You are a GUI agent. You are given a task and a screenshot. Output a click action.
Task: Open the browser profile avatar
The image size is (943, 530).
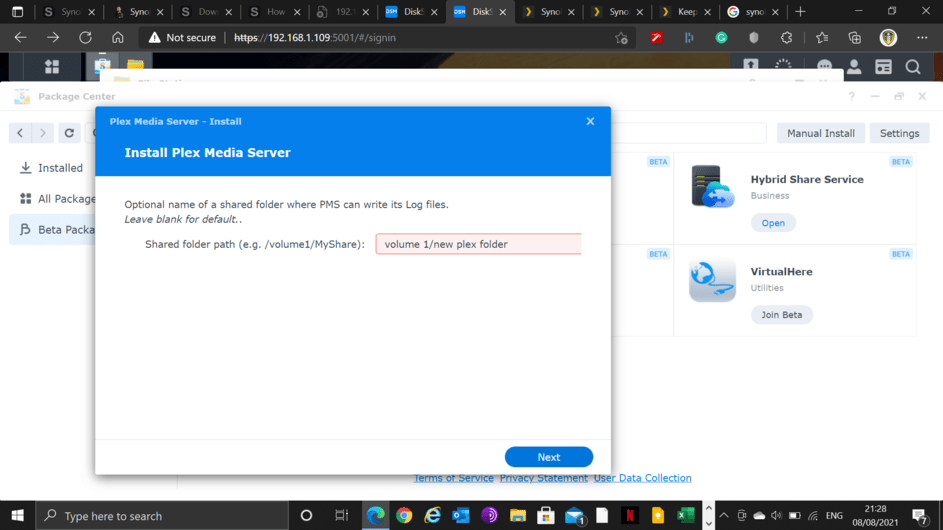tap(888, 37)
